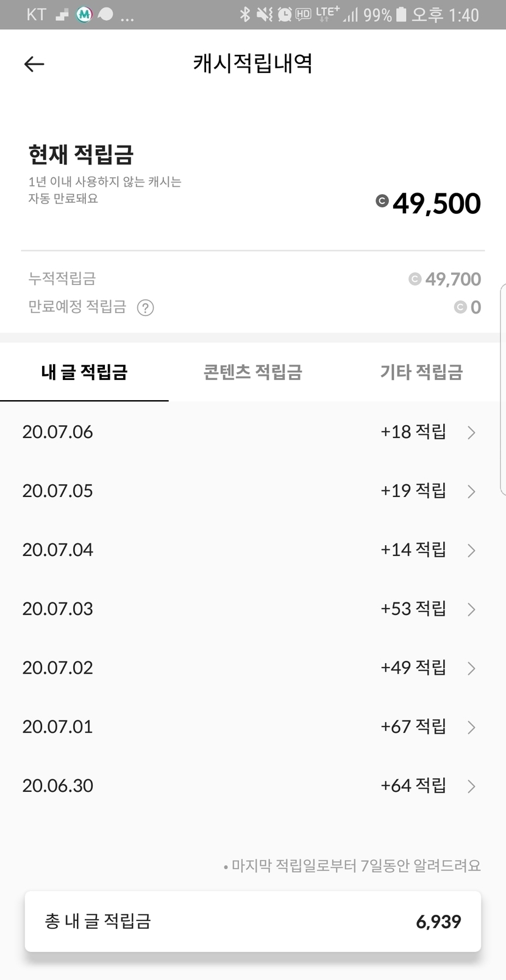This screenshot has height=980, width=506.
Task: Switch to 기타 적립금 tab
Action: click(x=421, y=372)
